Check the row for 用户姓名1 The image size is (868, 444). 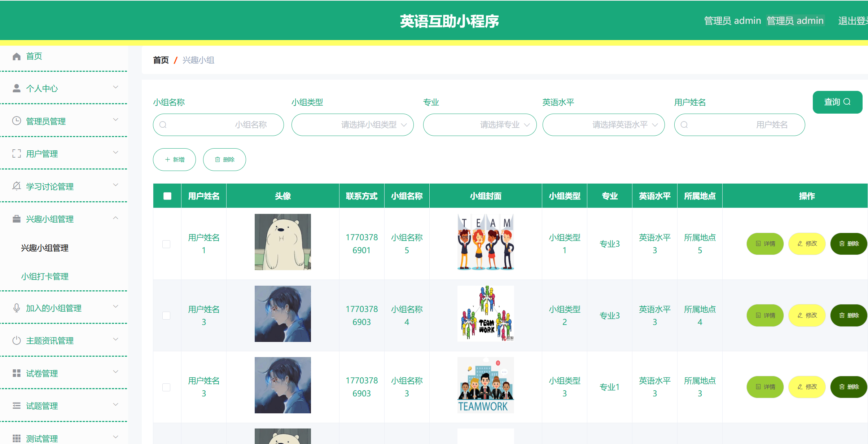click(x=166, y=244)
